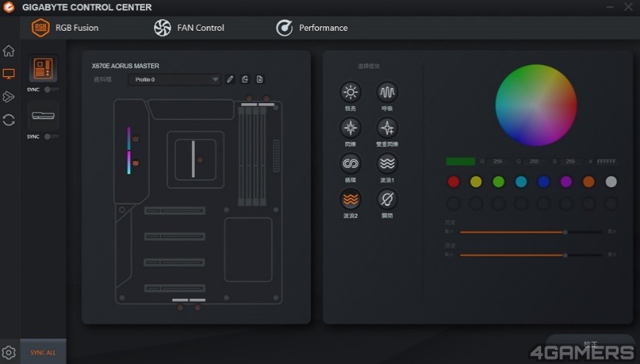Click the R value field

(x=498, y=161)
